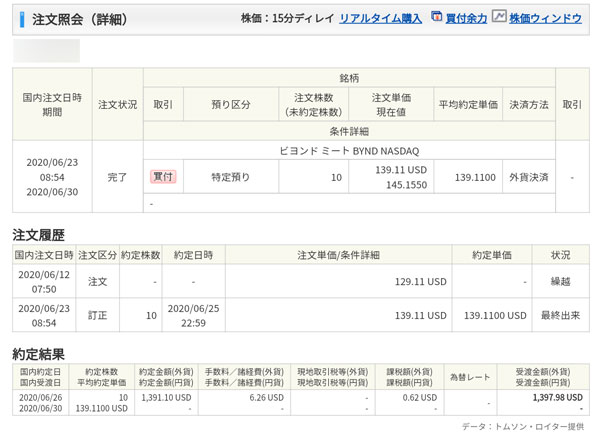Click the 特定預り account type cell

[231, 177]
